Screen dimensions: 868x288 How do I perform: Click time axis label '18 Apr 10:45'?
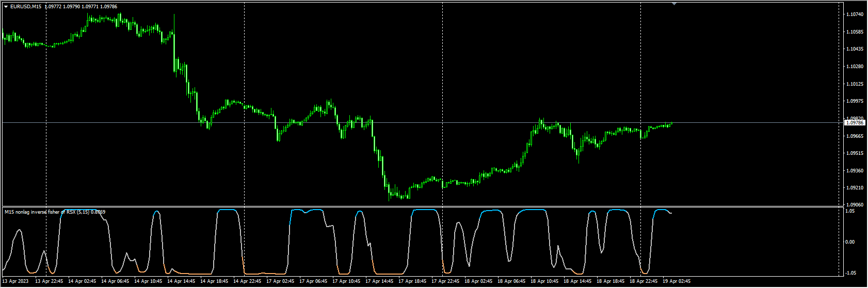click(x=544, y=281)
